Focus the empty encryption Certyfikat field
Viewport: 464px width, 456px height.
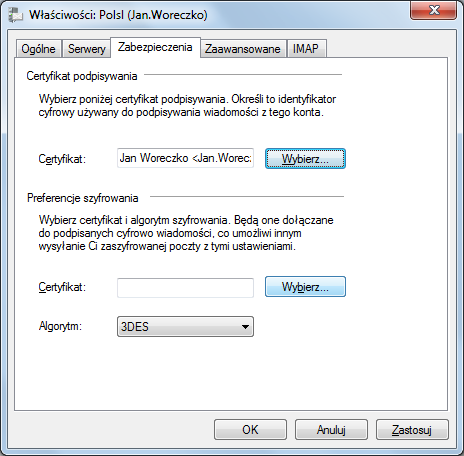tap(185, 288)
